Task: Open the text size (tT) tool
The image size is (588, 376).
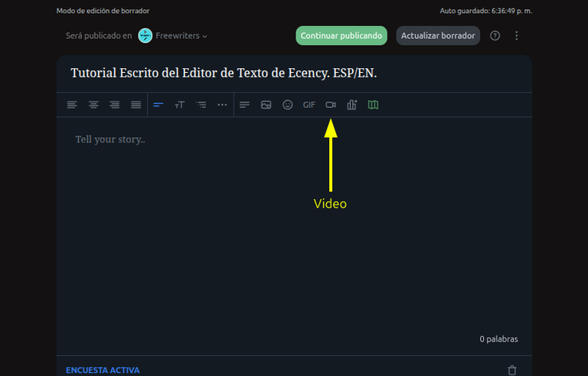Action: point(180,105)
